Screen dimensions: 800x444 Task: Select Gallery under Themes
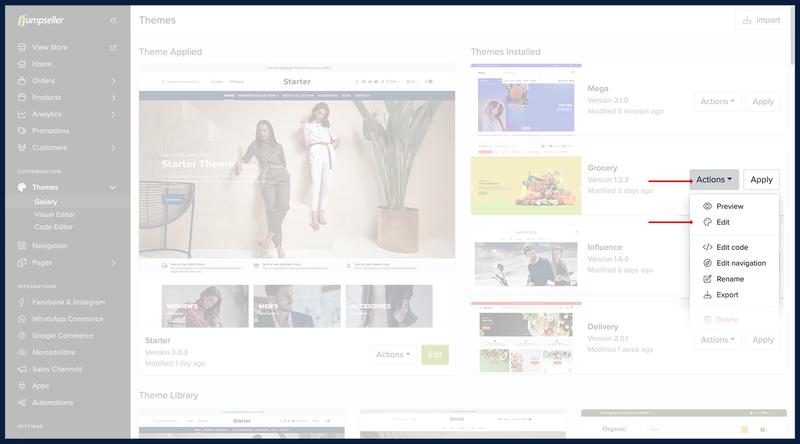coord(46,202)
